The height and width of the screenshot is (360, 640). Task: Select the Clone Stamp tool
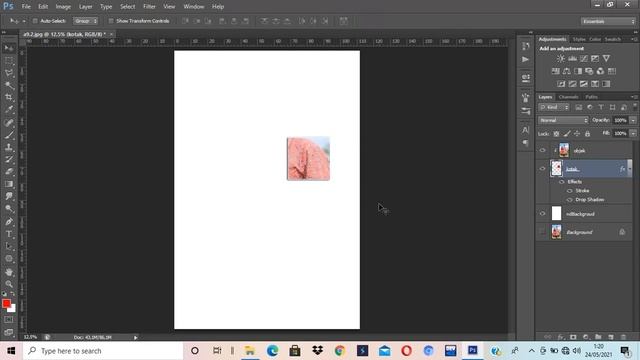click(x=9, y=147)
